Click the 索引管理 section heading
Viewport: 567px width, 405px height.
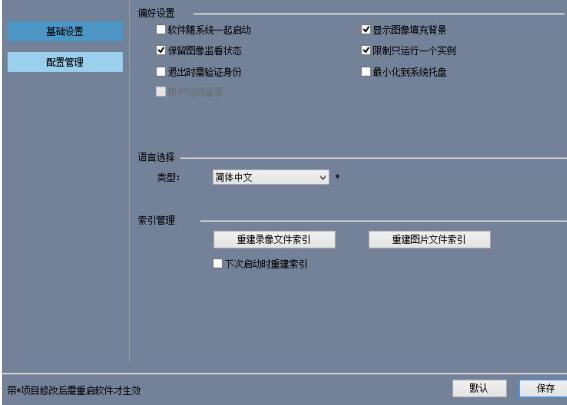tap(156, 220)
